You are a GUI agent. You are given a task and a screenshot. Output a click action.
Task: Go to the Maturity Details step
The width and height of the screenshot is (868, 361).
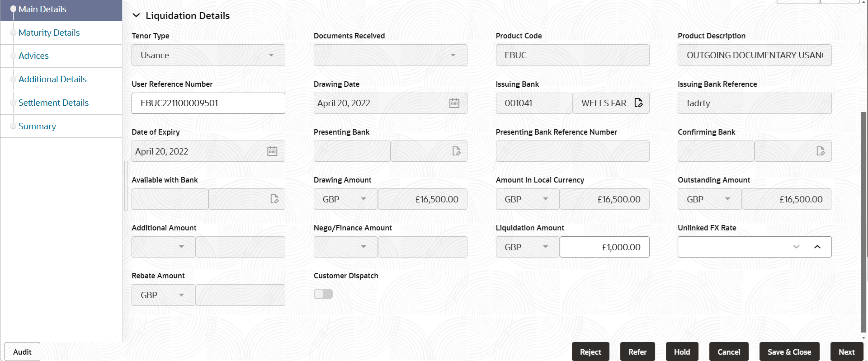point(49,33)
